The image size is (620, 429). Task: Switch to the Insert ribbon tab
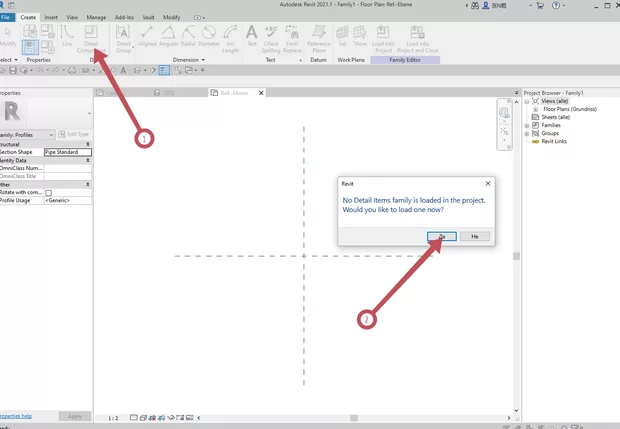click(51, 17)
